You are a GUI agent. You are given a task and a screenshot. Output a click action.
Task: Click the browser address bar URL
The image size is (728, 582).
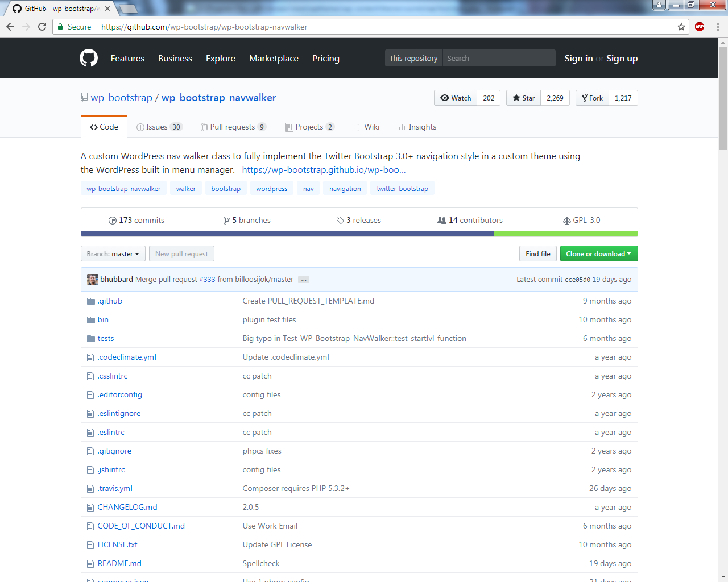pyautogui.click(x=205, y=27)
